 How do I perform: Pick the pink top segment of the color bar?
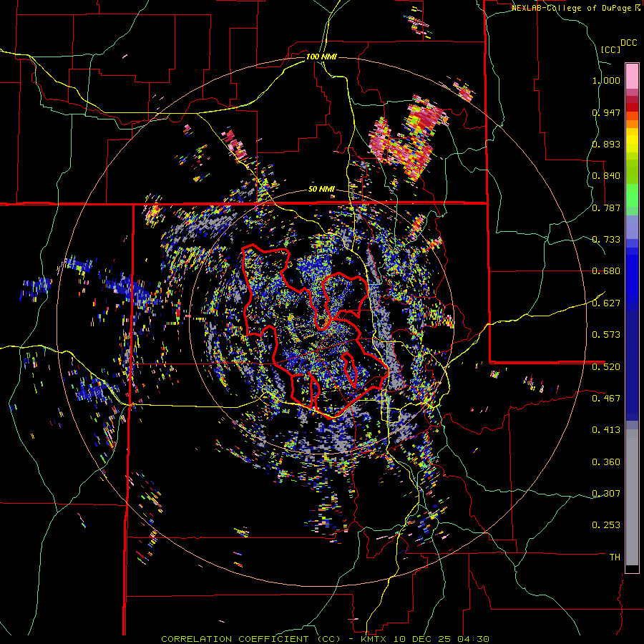[632, 76]
